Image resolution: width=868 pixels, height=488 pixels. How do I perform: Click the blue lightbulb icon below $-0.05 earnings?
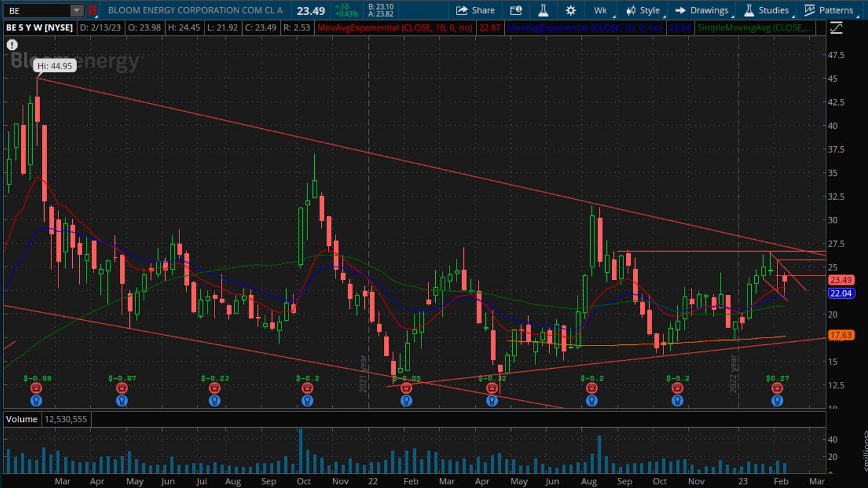(406, 401)
